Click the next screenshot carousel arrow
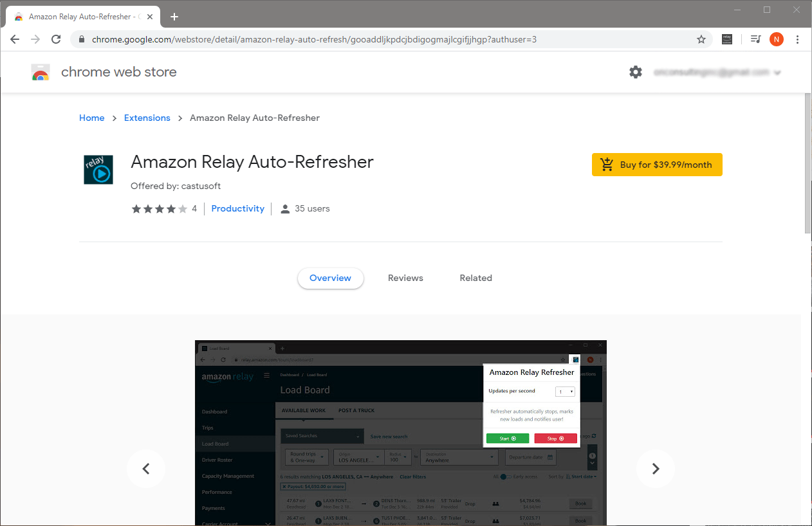The height and width of the screenshot is (526, 812). pos(656,469)
